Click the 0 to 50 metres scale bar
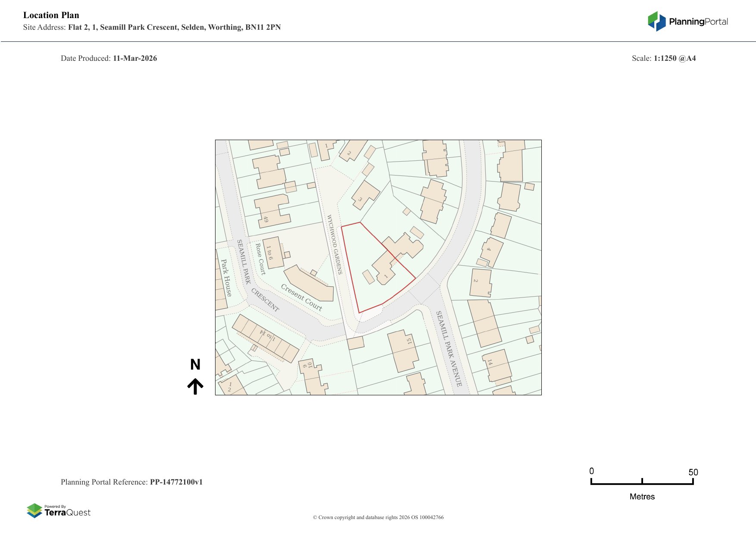 (x=642, y=482)
